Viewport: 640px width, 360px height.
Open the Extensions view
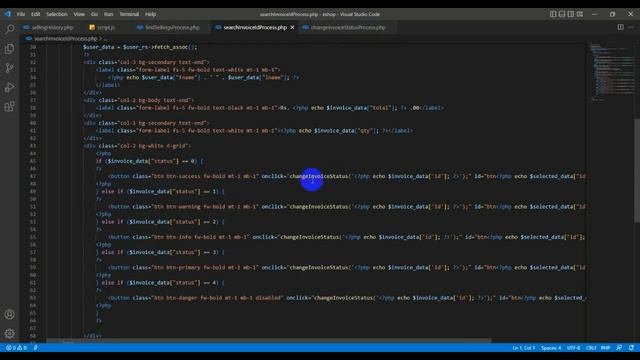[x=9, y=107]
